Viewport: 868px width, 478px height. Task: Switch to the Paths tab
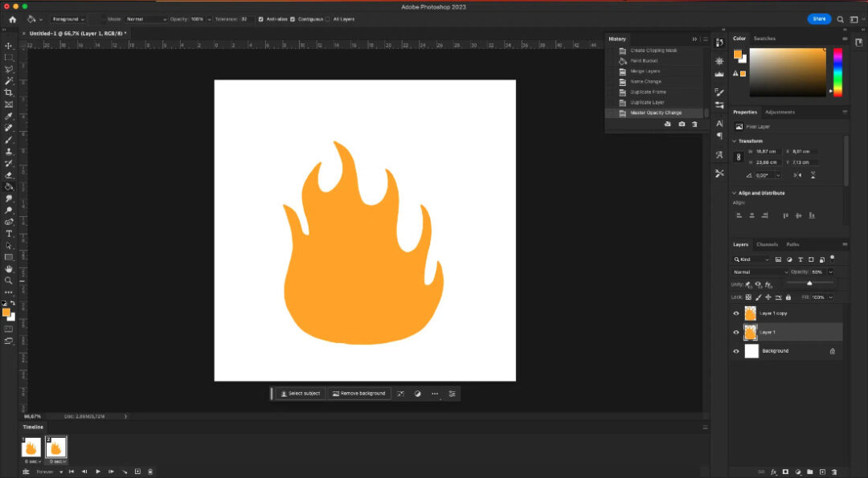coord(792,244)
